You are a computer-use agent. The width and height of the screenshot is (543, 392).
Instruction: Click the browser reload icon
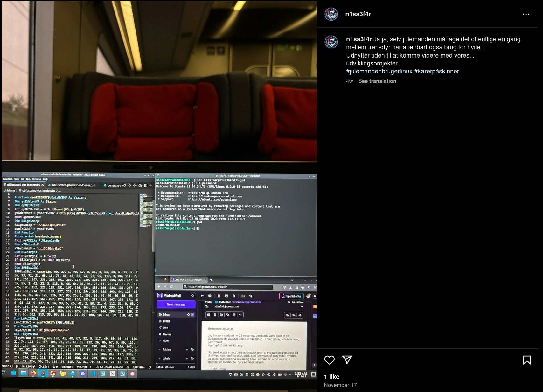point(171,286)
